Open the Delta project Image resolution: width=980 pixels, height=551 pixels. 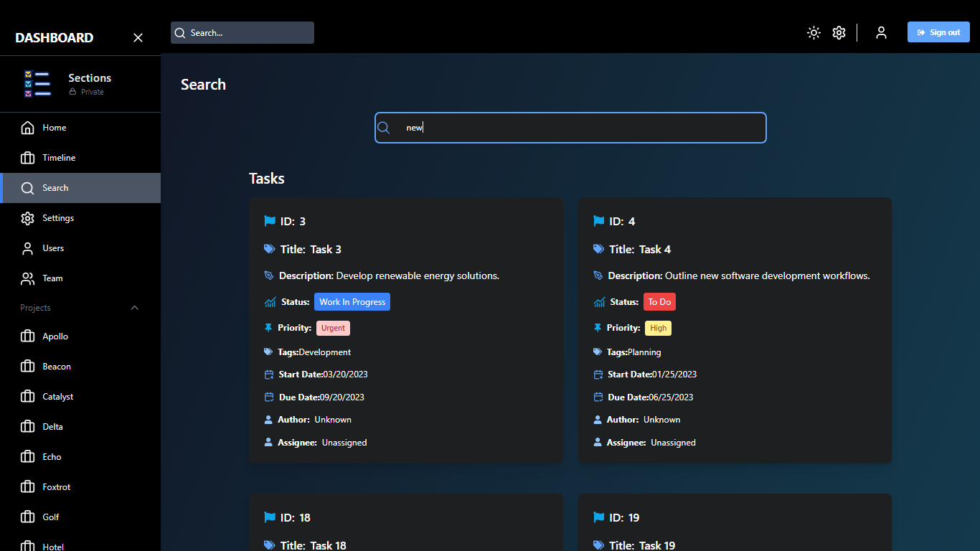pos(80,427)
